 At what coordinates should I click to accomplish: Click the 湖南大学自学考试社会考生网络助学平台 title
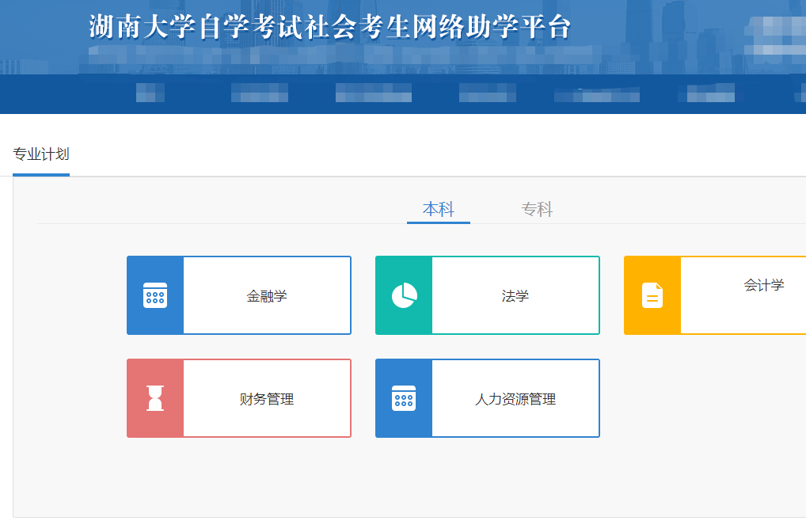pyautogui.click(x=330, y=27)
